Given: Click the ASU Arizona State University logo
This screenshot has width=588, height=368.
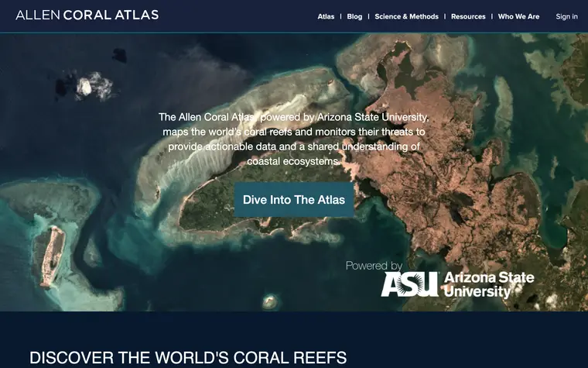Looking at the screenshot, I should [457, 284].
